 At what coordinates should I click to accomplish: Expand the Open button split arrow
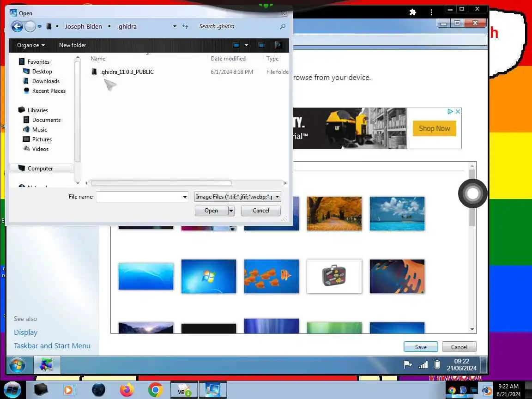point(231,211)
